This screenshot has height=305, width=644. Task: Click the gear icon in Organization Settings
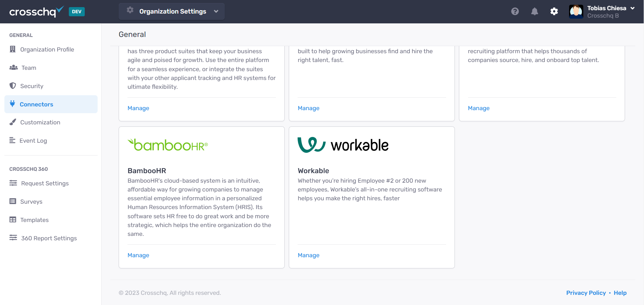coord(130,10)
